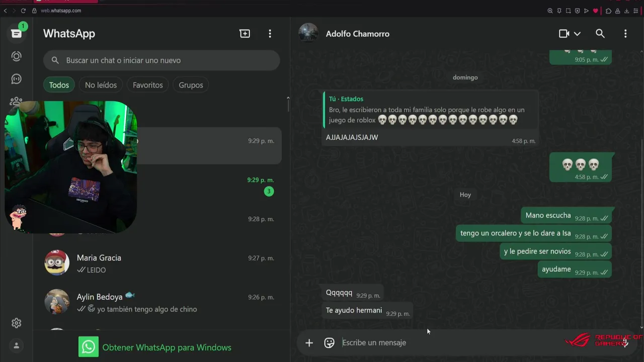Viewport: 644px width, 362px height.
Task: Click the 'ayudame' message
Action: point(575,270)
